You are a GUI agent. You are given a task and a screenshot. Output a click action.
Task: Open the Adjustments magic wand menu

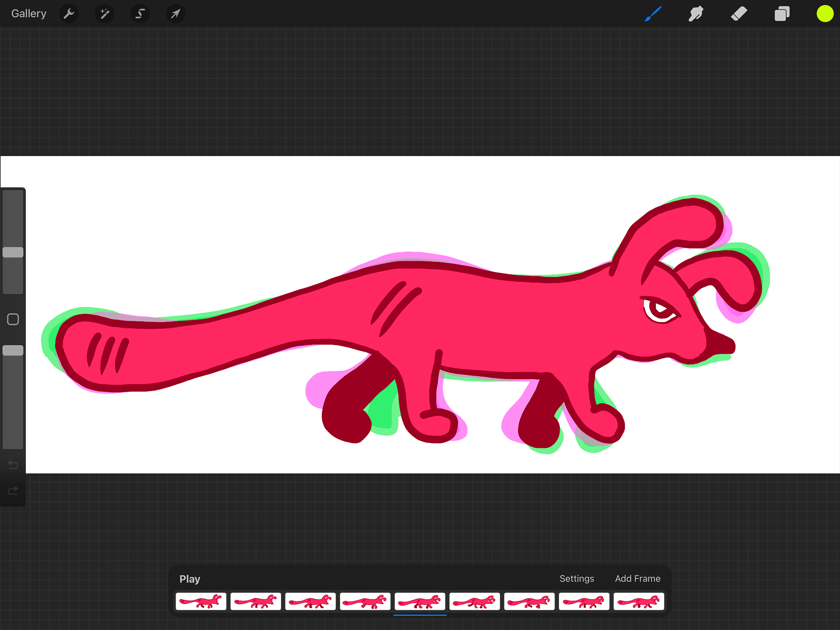[x=105, y=14]
